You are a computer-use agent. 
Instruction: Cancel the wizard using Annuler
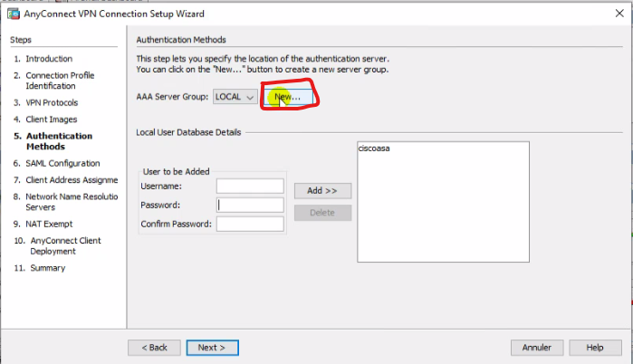pyautogui.click(x=537, y=348)
